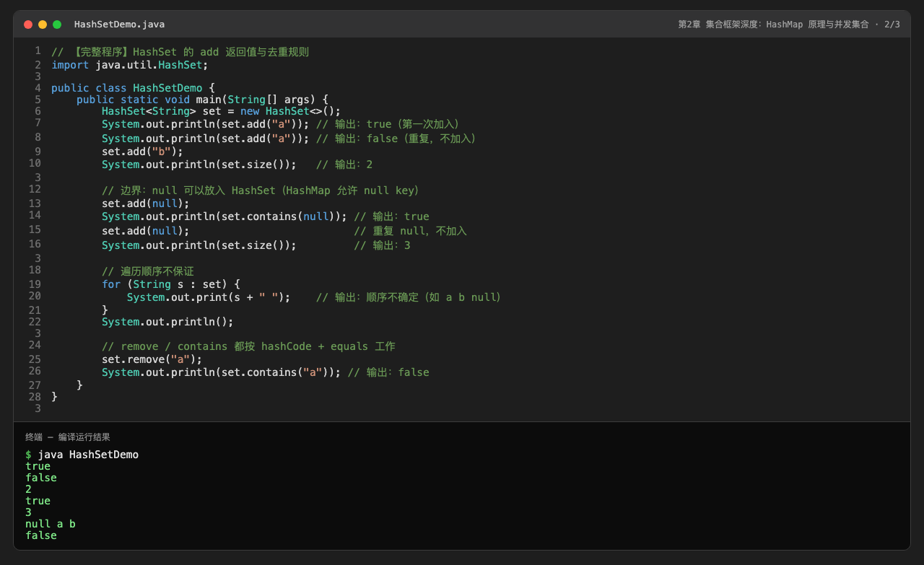
Task: Select the comment about remove / contains hashCode + equals
Action: tap(248, 346)
